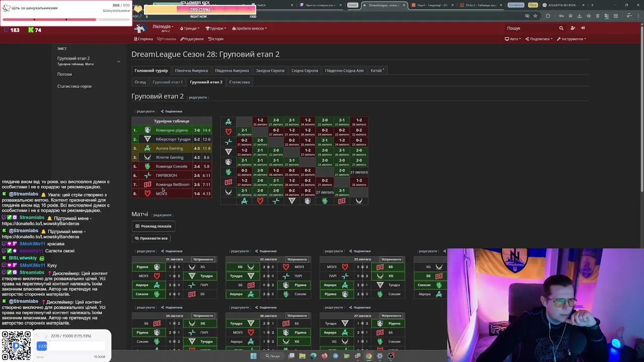Open File Explorer from the taskbar
This screenshot has height=362, width=644.
pos(302,356)
